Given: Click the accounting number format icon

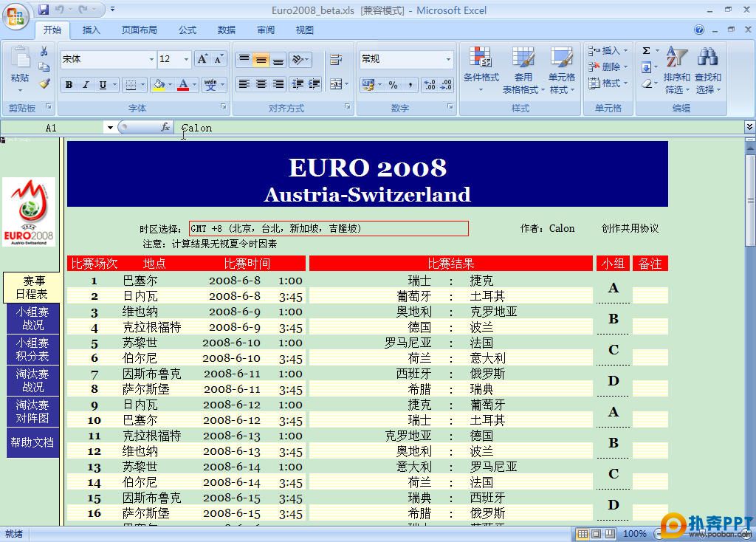Looking at the screenshot, I should pyautogui.click(x=368, y=85).
